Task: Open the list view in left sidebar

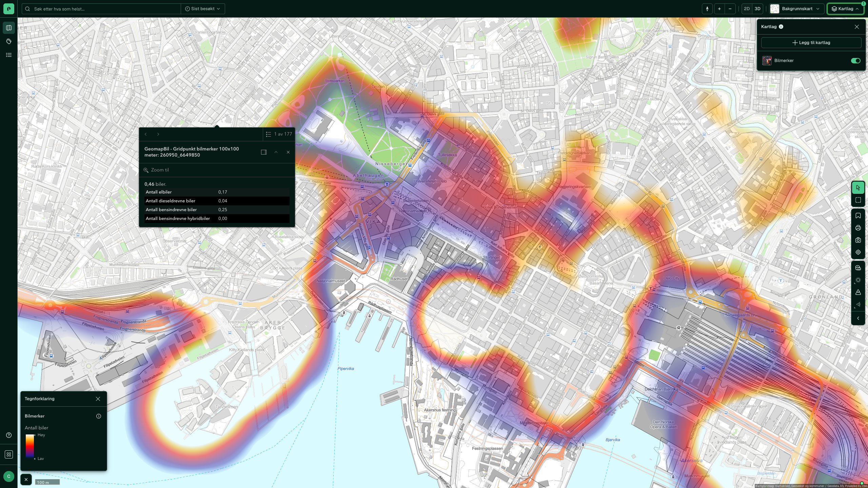Action: [9, 55]
